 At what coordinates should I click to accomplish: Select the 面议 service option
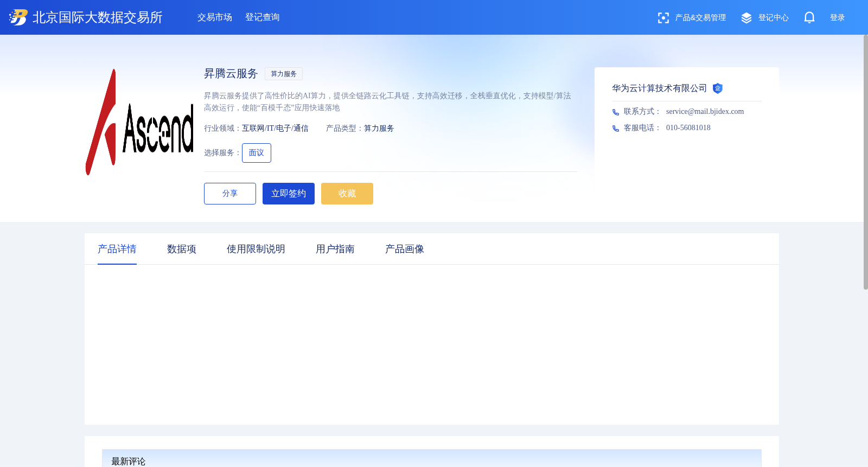(x=257, y=153)
